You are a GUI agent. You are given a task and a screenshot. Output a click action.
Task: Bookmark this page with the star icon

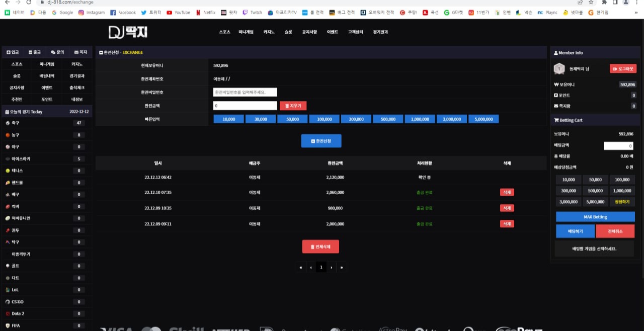pyautogui.click(x=591, y=2)
